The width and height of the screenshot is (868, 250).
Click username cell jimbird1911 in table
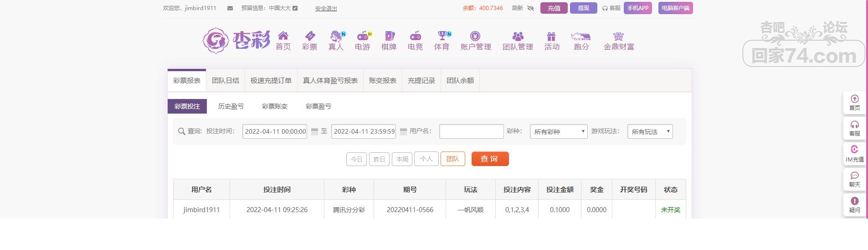point(201,210)
